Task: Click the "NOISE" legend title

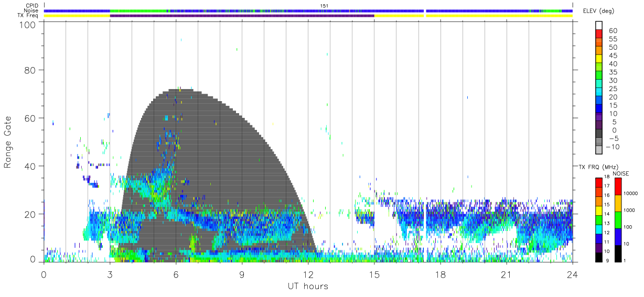Action: (x=620, y=173)
